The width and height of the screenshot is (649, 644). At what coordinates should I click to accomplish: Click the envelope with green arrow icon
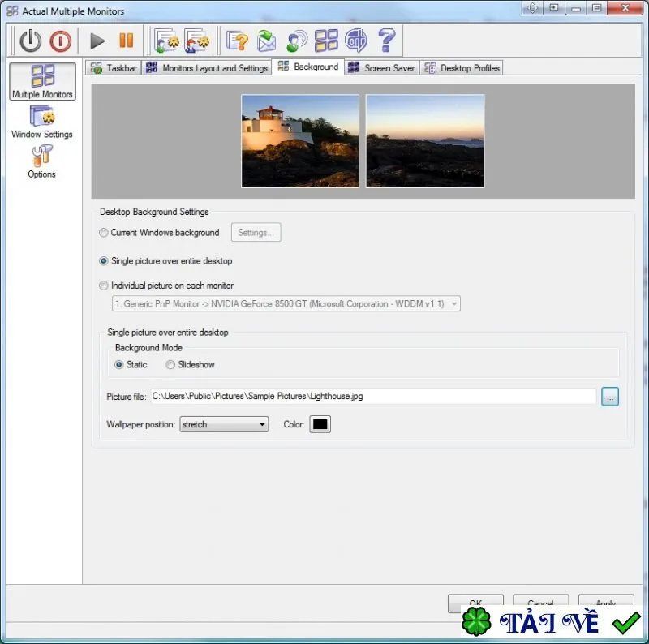(266, 41)
